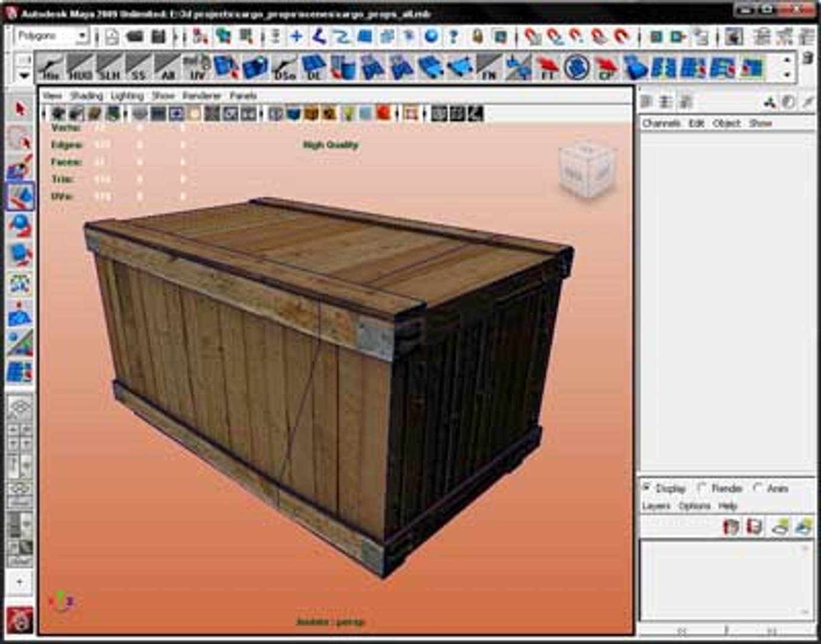Click the HUD shelf button
821x644 pixels.
(80, 67)
